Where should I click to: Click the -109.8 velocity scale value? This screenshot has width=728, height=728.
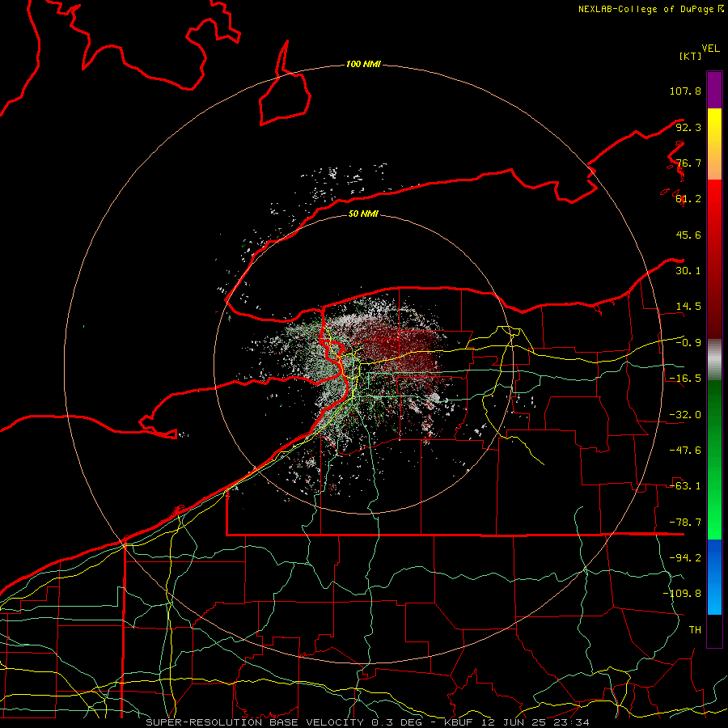682,594
